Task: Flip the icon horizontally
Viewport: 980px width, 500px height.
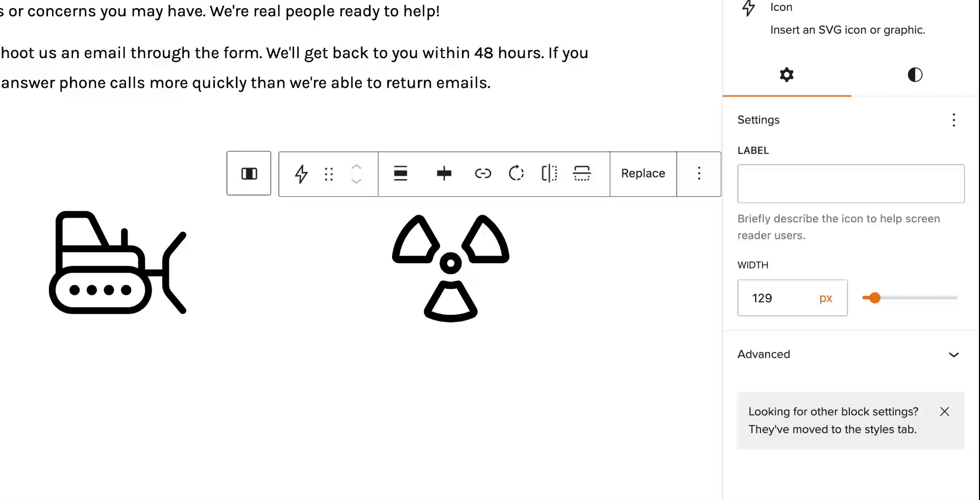Action: (x=549, y=174)
